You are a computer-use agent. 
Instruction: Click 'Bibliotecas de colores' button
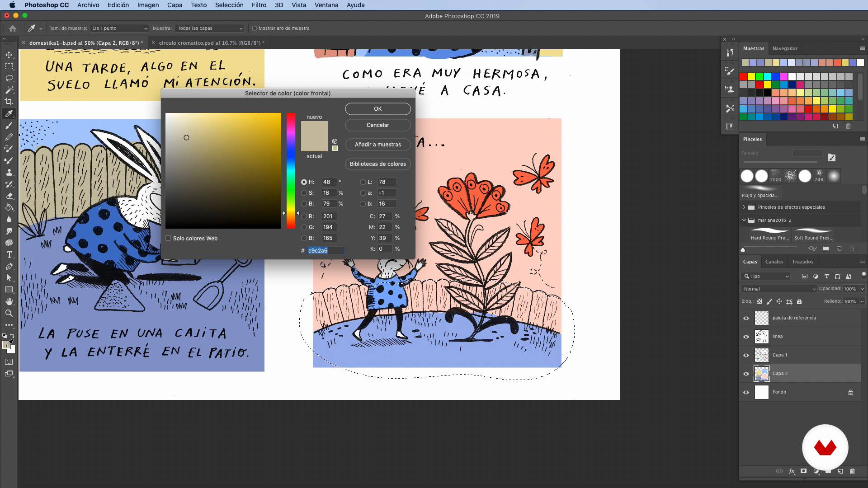(378, 164)
